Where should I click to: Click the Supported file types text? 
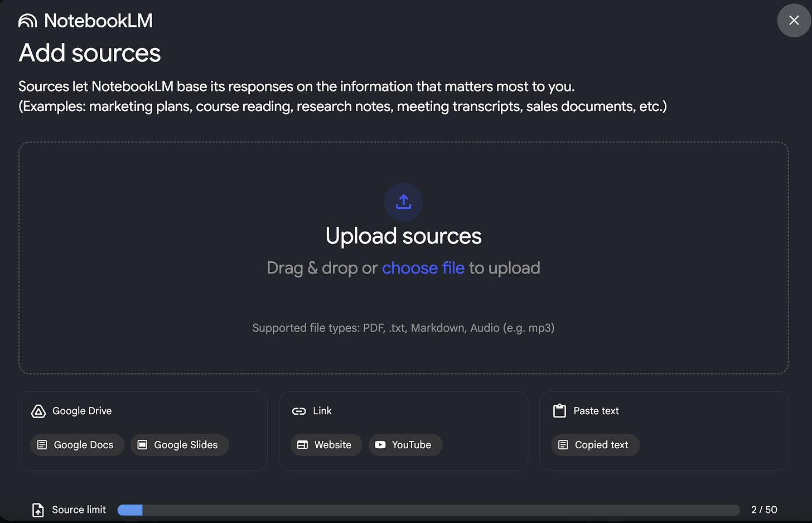point(403,328)
